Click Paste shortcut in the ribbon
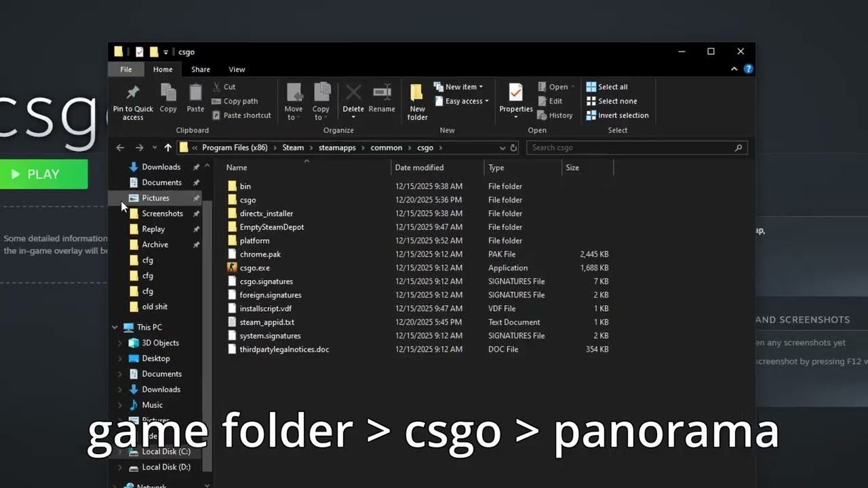868x488 pixels. coord(241,115)
